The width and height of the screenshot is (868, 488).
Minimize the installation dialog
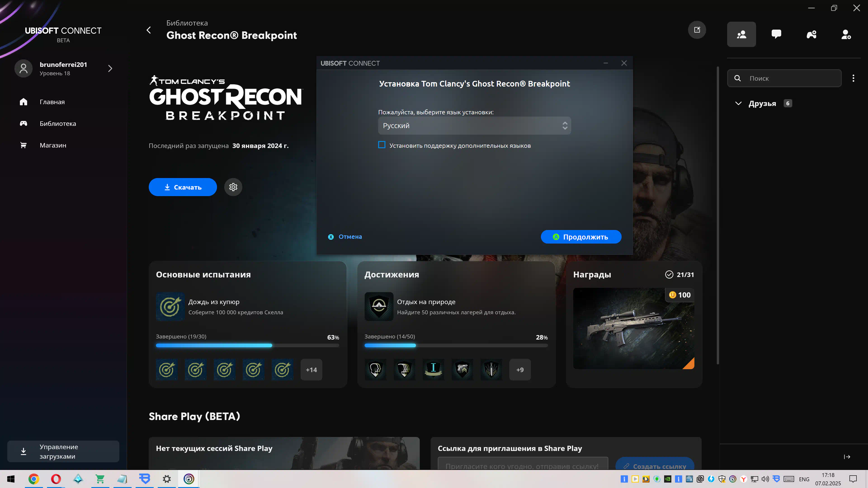606,63
